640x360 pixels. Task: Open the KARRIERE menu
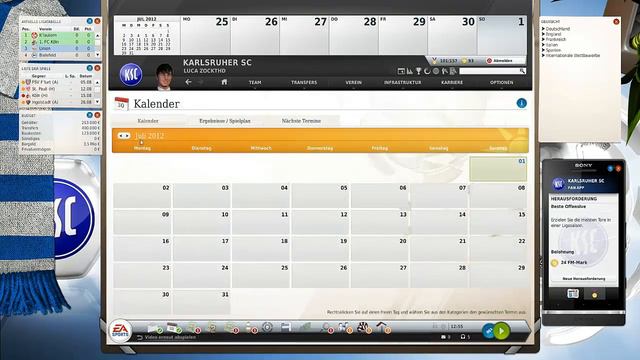(x=452, y=82)
